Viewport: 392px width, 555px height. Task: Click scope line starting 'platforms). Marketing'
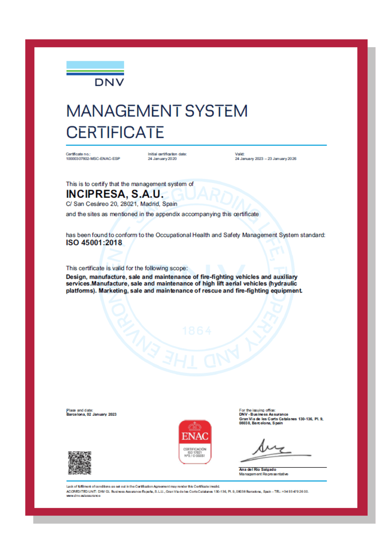[x=184, y=291]
